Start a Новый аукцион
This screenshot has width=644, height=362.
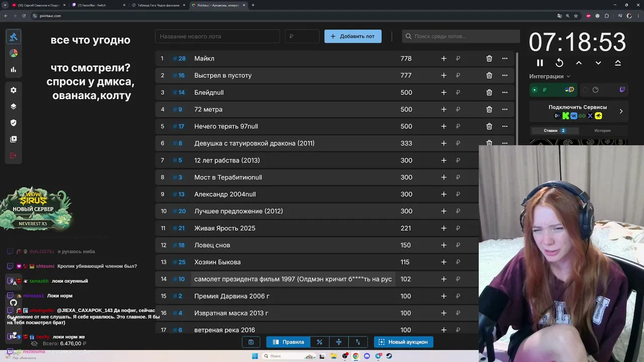coord(403,342)
